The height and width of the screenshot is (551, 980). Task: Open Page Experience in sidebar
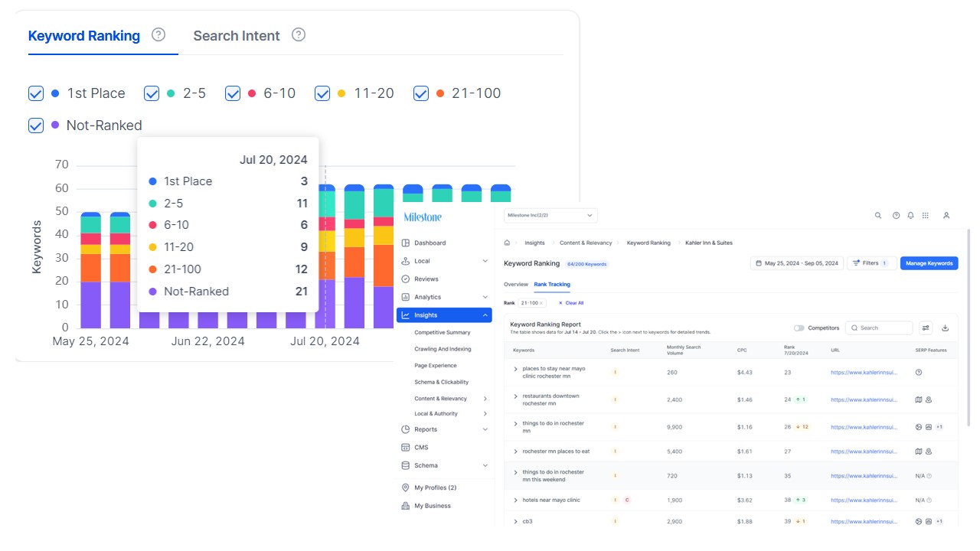436,366
